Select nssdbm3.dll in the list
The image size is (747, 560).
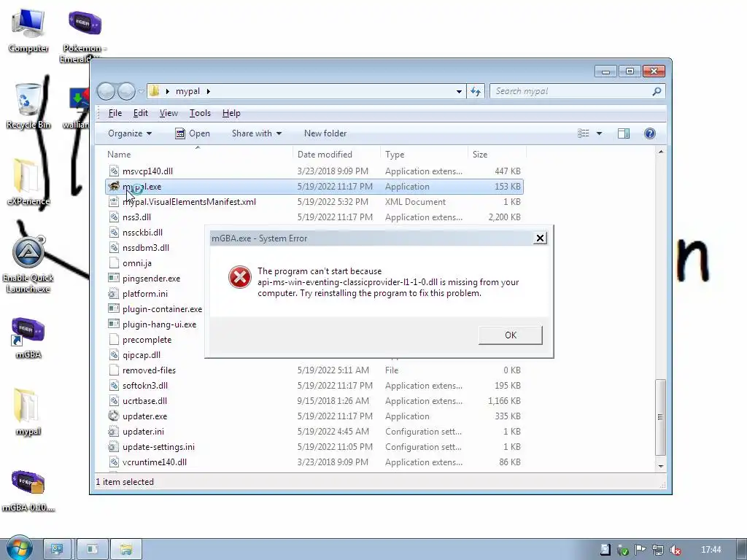tap(146, 248)
